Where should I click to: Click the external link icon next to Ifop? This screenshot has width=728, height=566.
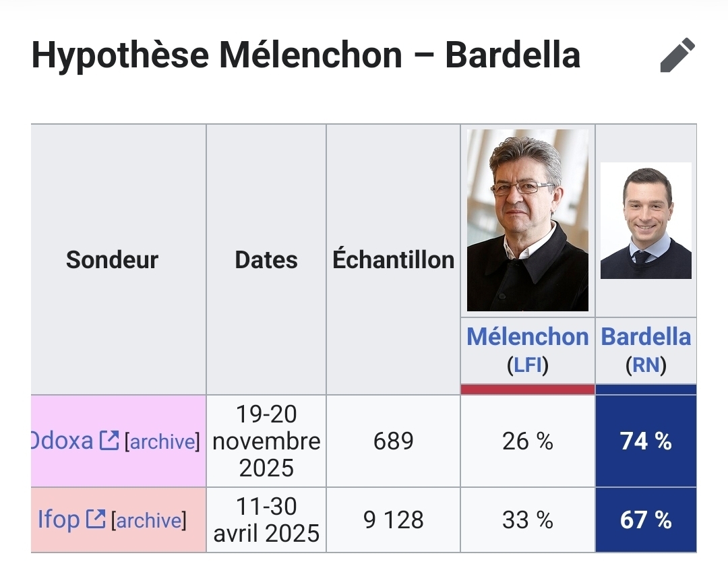96,520
